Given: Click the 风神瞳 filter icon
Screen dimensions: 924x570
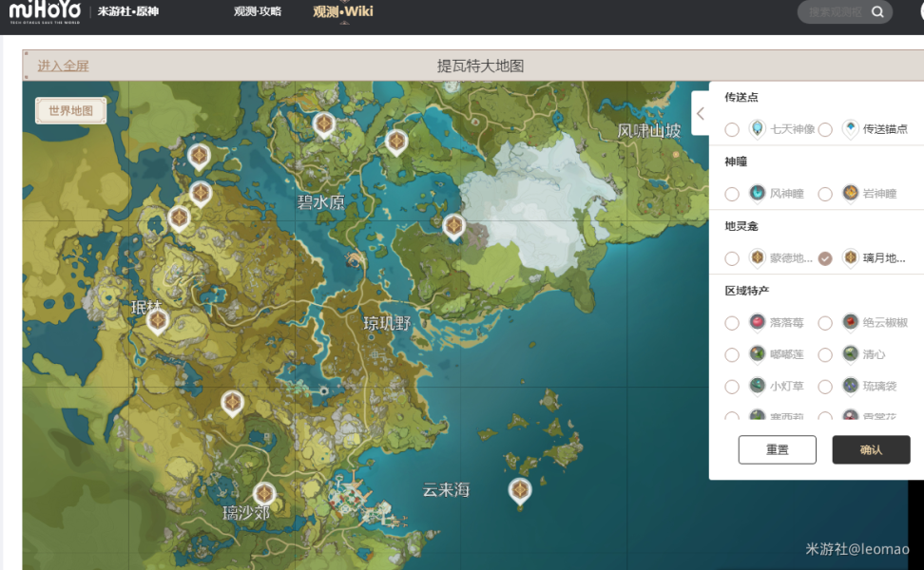Looking at the screenshot, I should click(757, 193).
